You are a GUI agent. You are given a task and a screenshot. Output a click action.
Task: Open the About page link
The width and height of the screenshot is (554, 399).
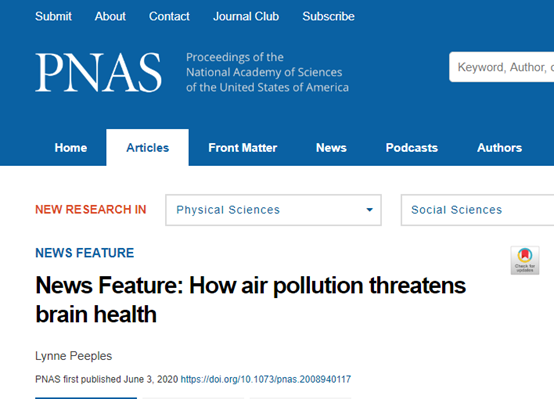(x=110, y=16)
